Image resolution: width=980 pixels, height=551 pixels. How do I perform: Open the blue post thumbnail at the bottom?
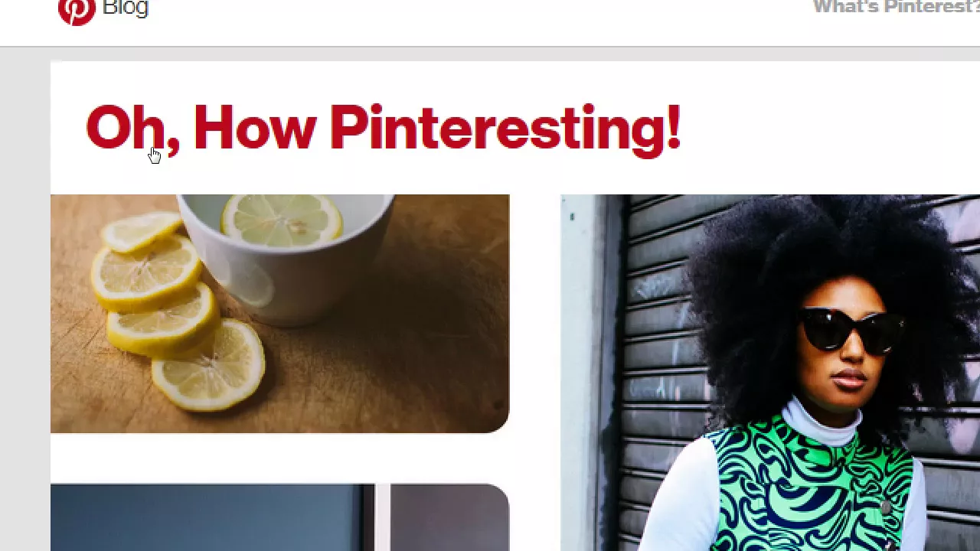coord(279,517)
